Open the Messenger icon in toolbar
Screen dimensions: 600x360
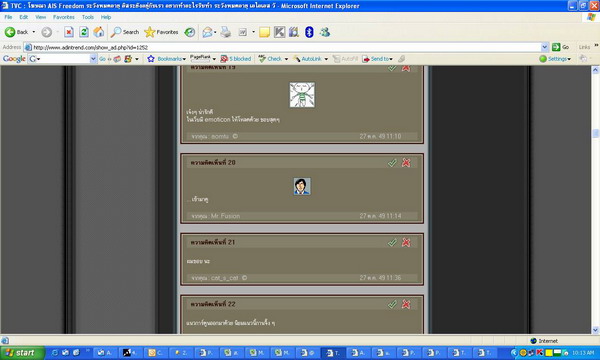coord(325,32)
